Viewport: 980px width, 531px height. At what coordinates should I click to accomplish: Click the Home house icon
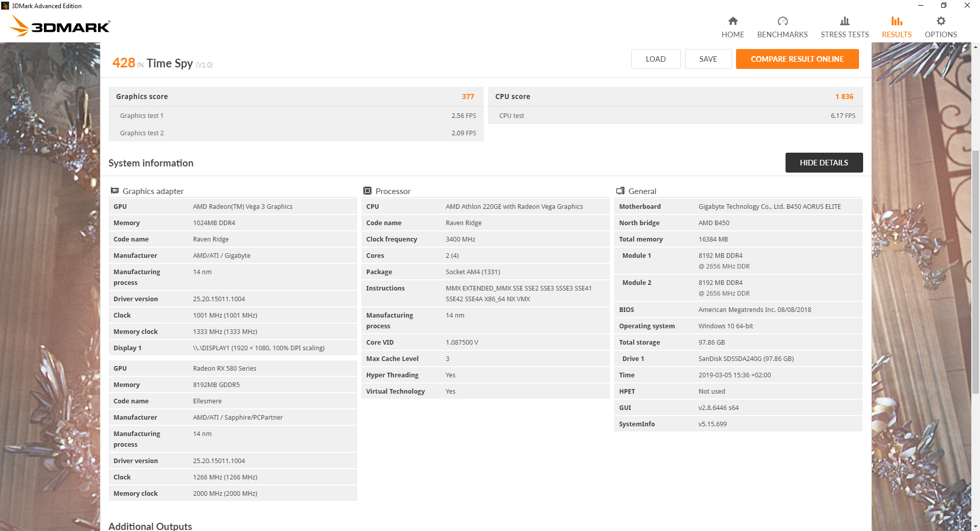point(732,21)
